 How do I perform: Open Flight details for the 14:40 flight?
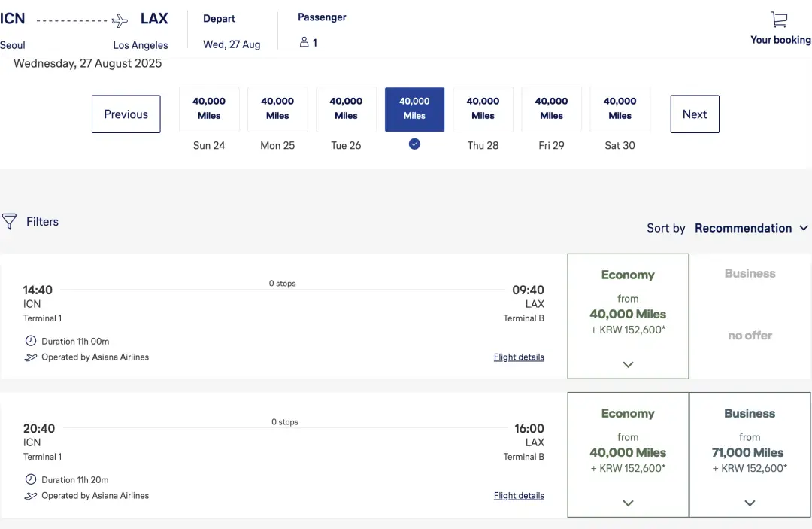(519, 357)
